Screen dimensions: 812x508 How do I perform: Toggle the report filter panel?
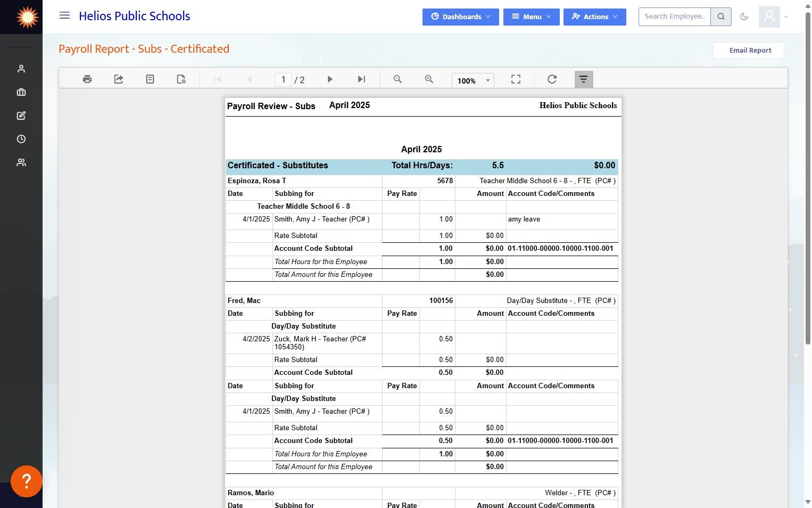tap(584, 79)
